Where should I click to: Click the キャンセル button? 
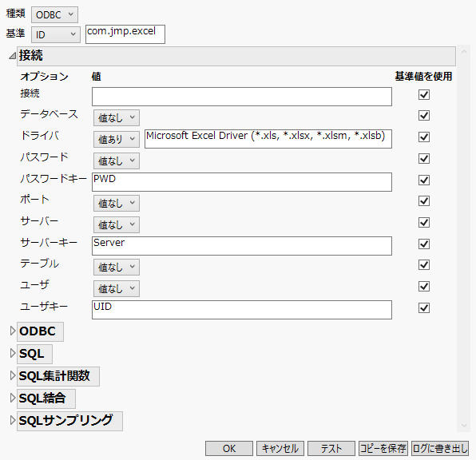(280, 449)
